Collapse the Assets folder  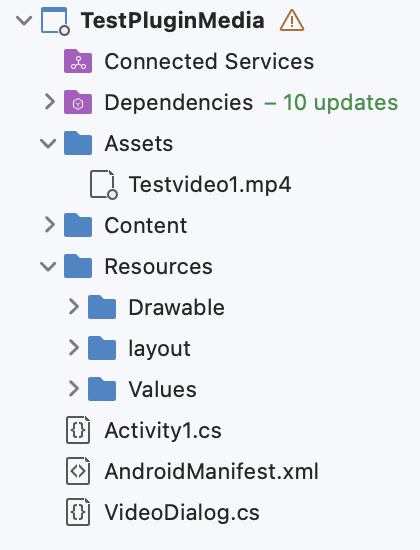point(48,143)
